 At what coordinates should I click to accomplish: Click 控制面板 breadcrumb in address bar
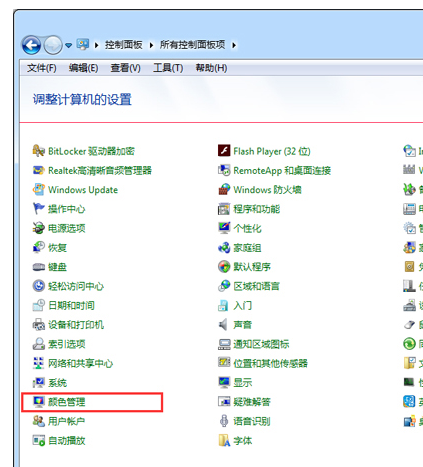124,45
